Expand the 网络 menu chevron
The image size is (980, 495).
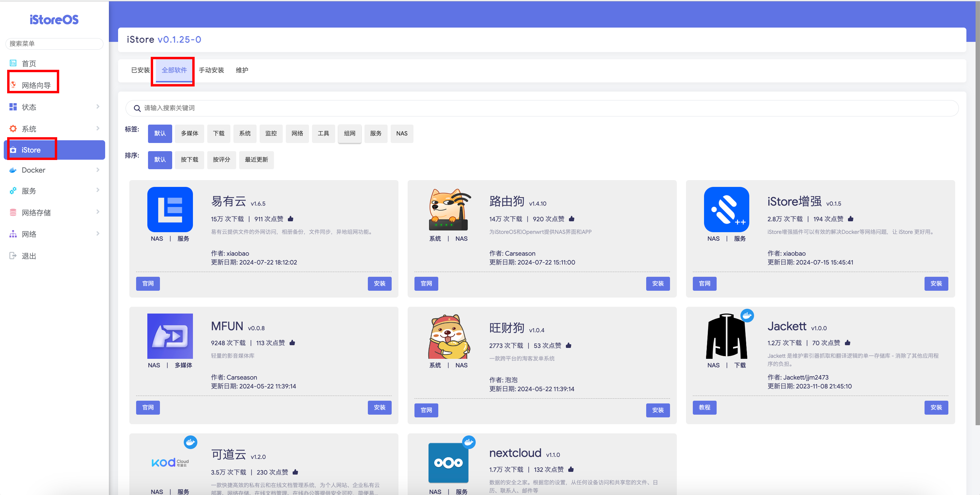coord(98,233)
